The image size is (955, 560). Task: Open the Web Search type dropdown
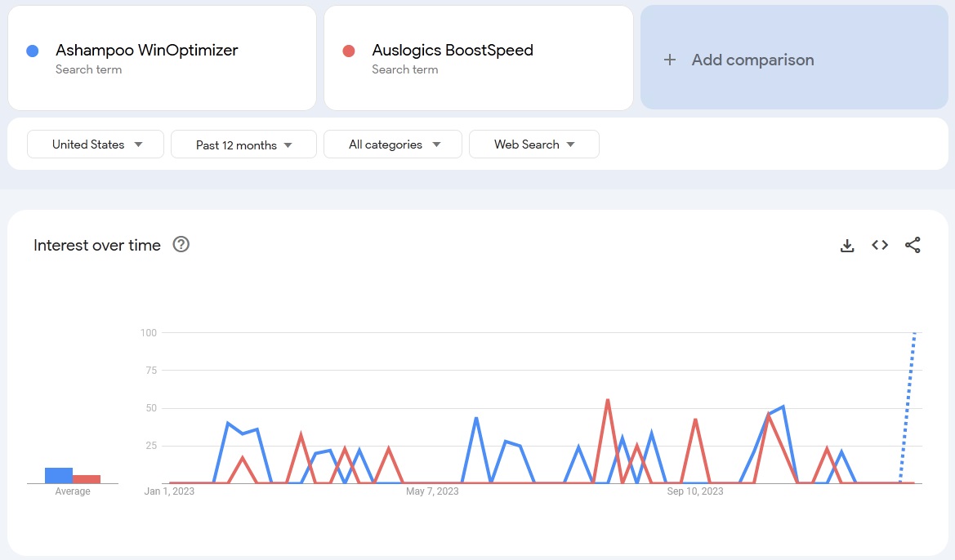pos(534,144)
